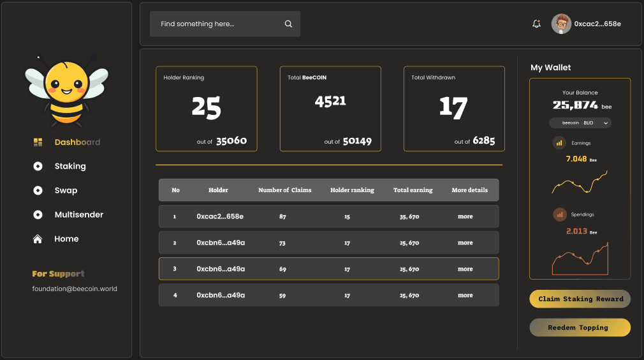Click the Earnings bar-chart icon

559,143
